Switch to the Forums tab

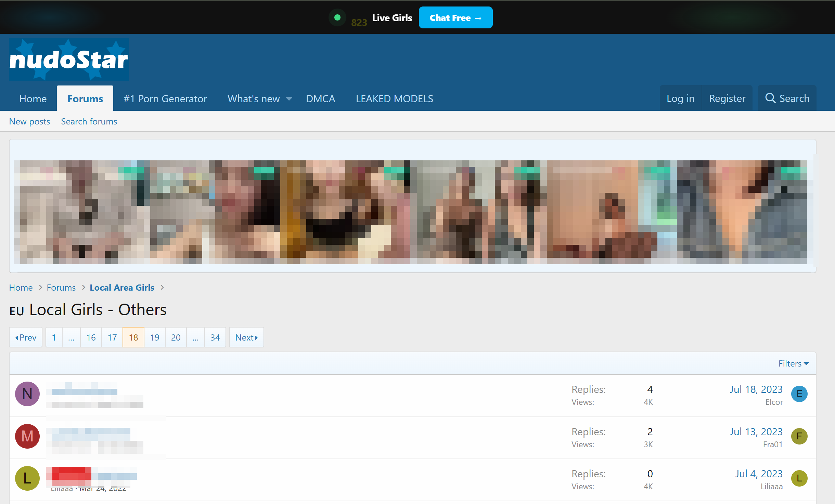tap(85, 98)
